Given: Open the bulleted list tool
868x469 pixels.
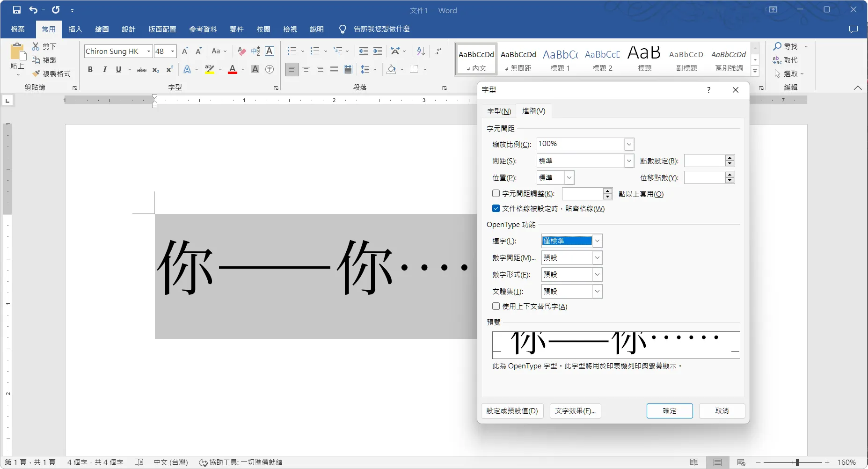Looking at the screenshot, I should coord(291,51).
